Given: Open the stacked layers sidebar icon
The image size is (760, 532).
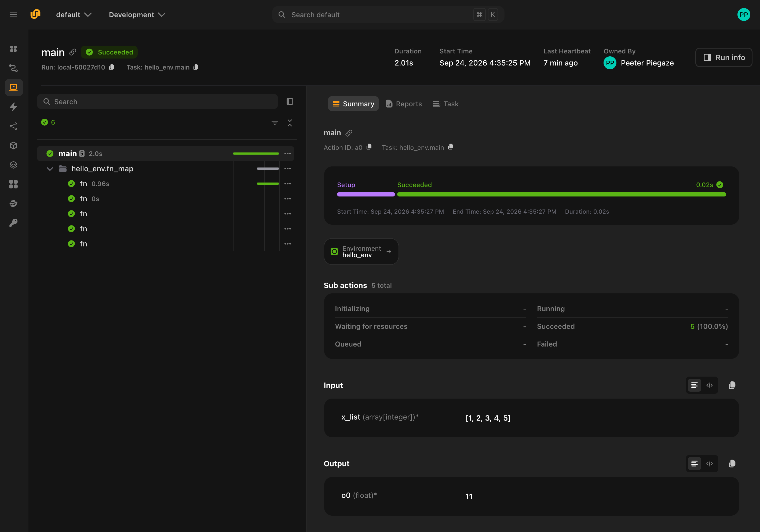Looking at the screenshot, I should (x=14, y=165).
